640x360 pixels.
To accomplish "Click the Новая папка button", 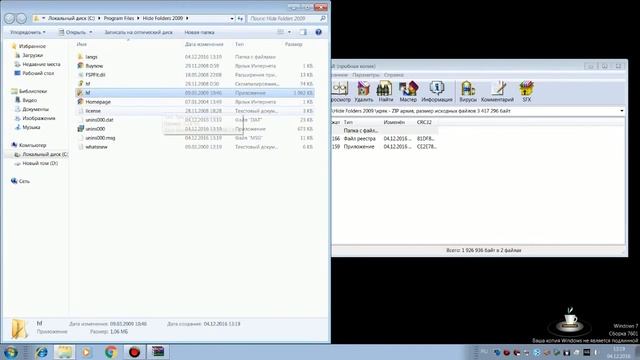I will pyautogui.click(x=199, y=32).
